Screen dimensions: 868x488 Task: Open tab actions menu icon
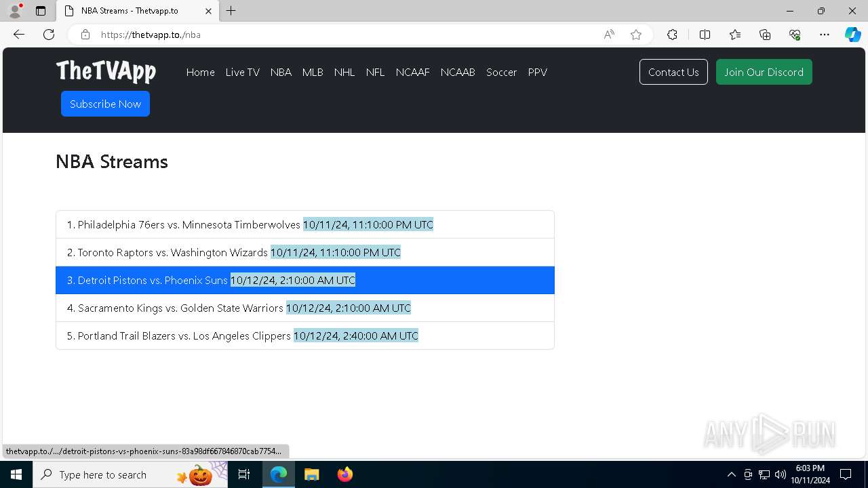41,11
